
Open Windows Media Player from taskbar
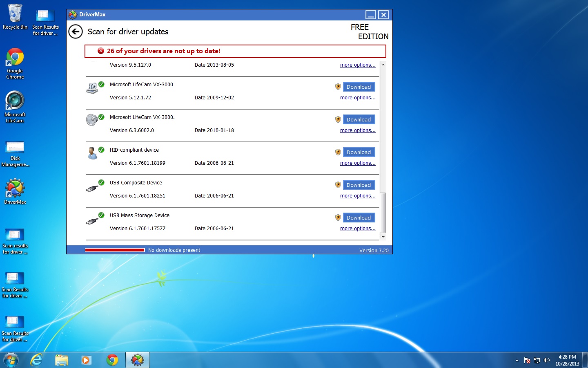tap(86, 360)
